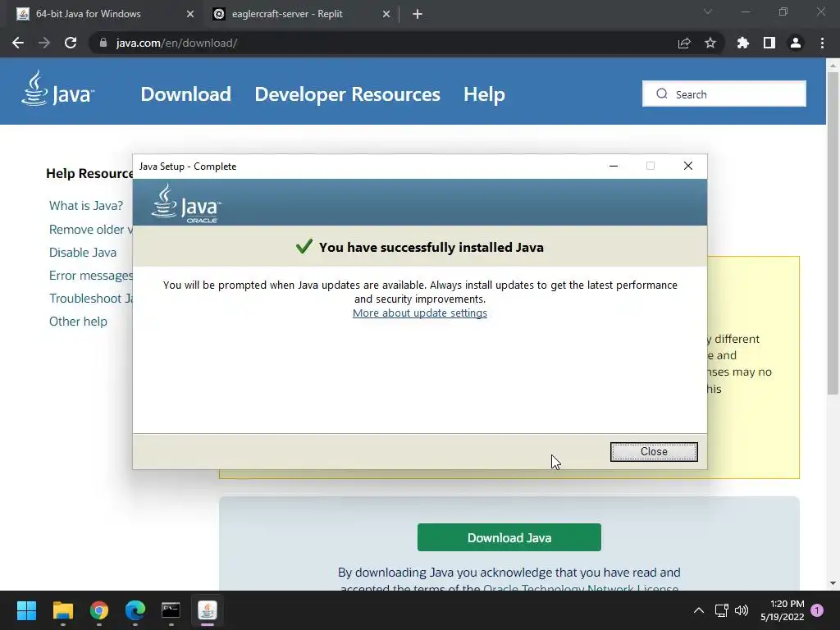
Task: Minimize the Java Setup dialog
Action: 614,166
